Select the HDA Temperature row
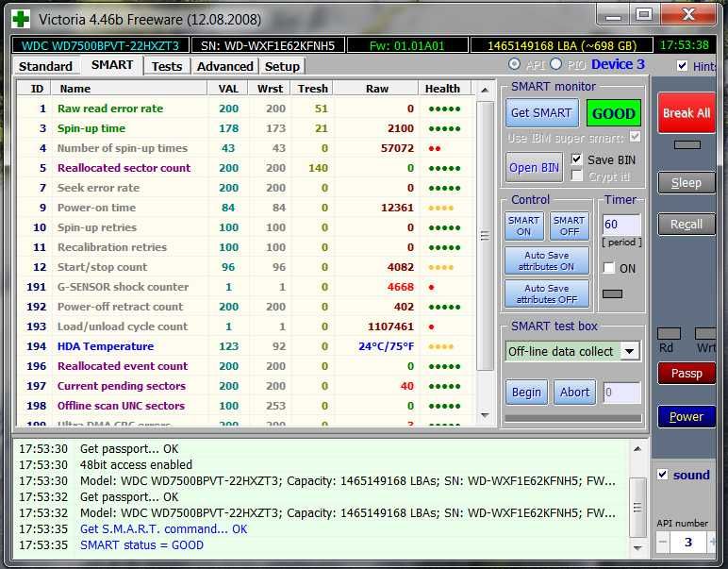The width and height of the screenshot is (728, 569). [x=245, y=346]
